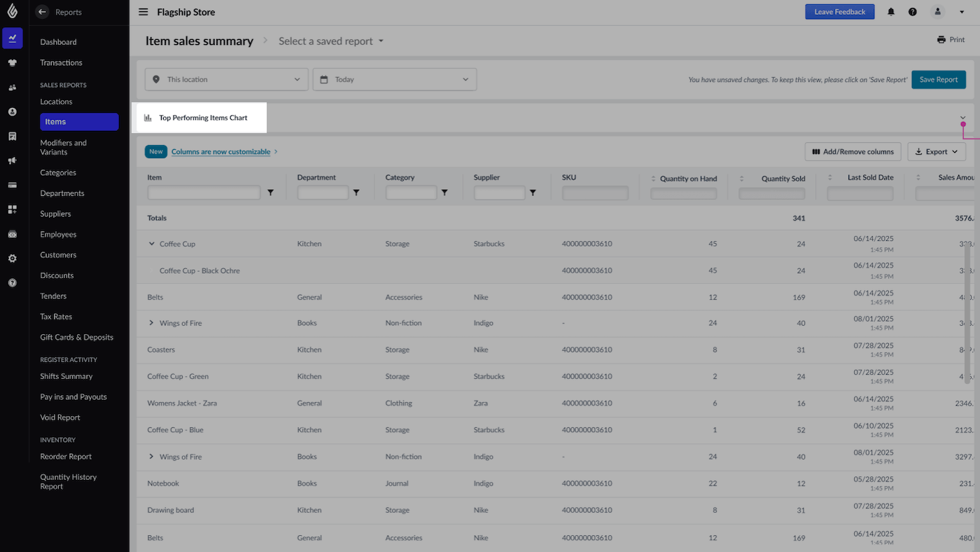Open the notifications bell
980x552 pixels.
891,12
